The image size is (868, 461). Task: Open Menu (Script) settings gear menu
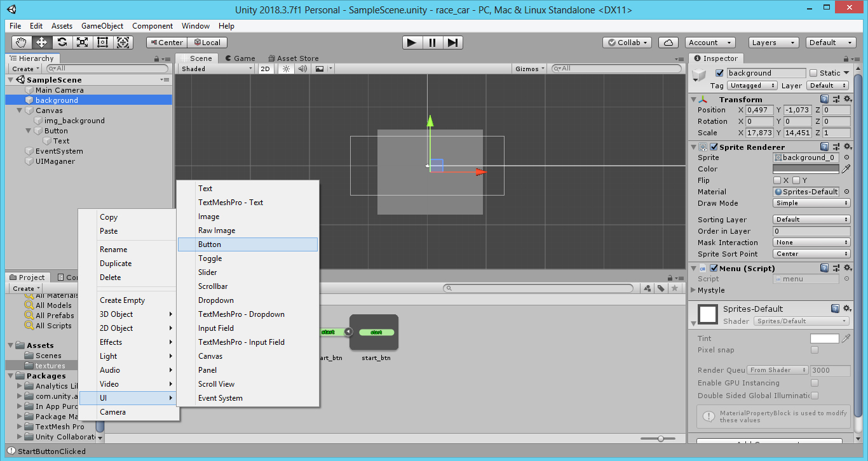(x=847, y=268)
